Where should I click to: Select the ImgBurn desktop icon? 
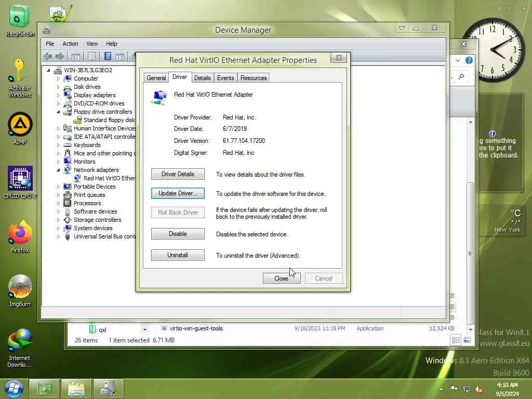[x=20, y=291]
